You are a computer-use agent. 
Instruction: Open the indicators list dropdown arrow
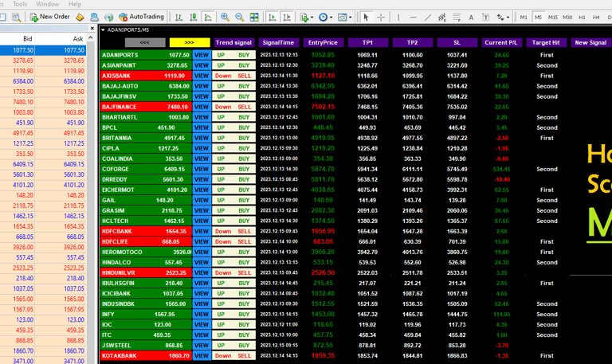coord(312,18)
